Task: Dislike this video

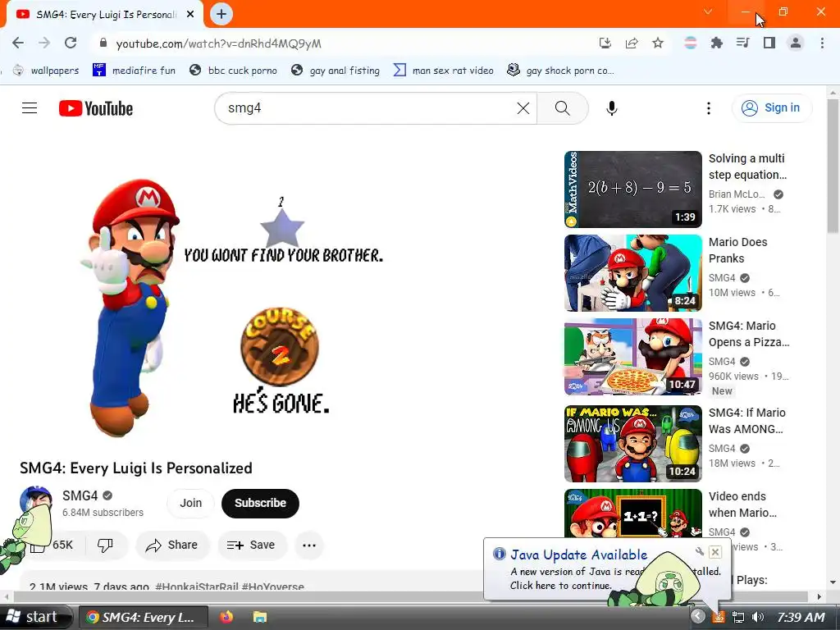Action: [105, 545]
